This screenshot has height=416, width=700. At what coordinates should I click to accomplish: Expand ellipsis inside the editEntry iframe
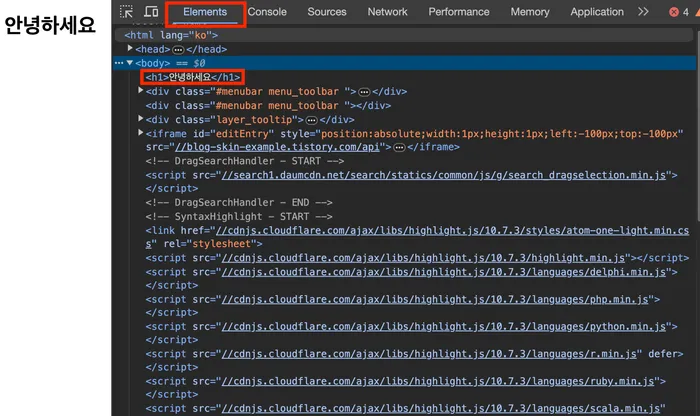click(x=400, y=147)
